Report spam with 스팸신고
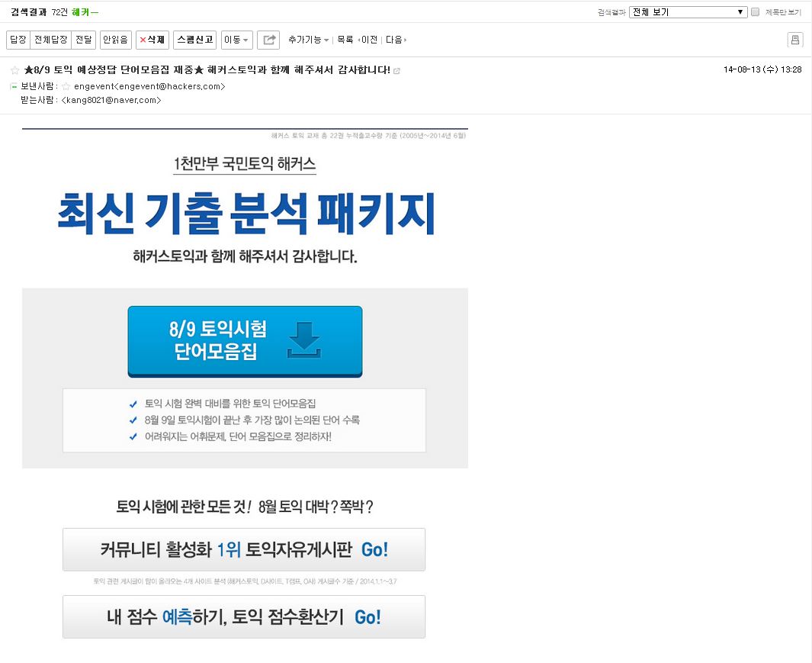This screenshot has height=663, width=812. click(x=194, y=40)
